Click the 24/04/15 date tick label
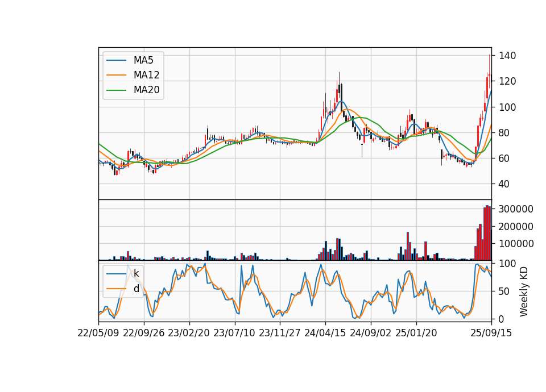The height and width of the screenshot is (392, 546). [325, 333]
